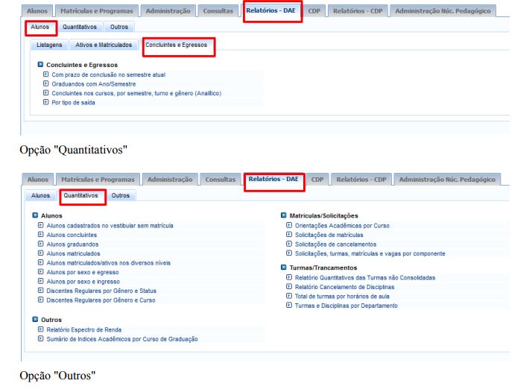Click the "Matrículas/Solicitações" section header icon

[283, 215]
